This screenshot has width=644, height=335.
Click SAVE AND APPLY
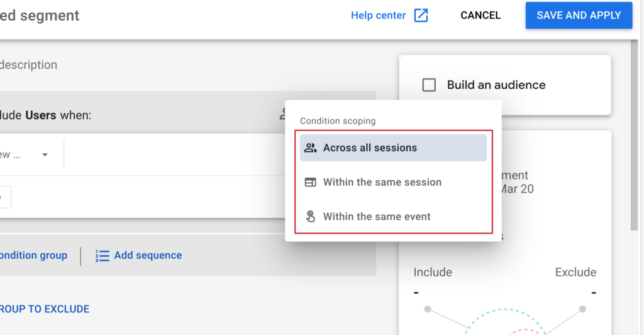point(579,16)
